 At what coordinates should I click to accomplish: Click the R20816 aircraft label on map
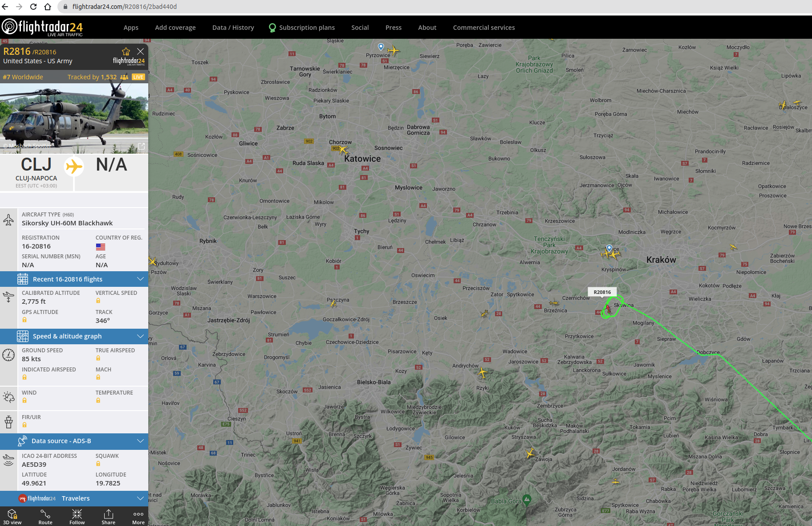tap(602, 292)
